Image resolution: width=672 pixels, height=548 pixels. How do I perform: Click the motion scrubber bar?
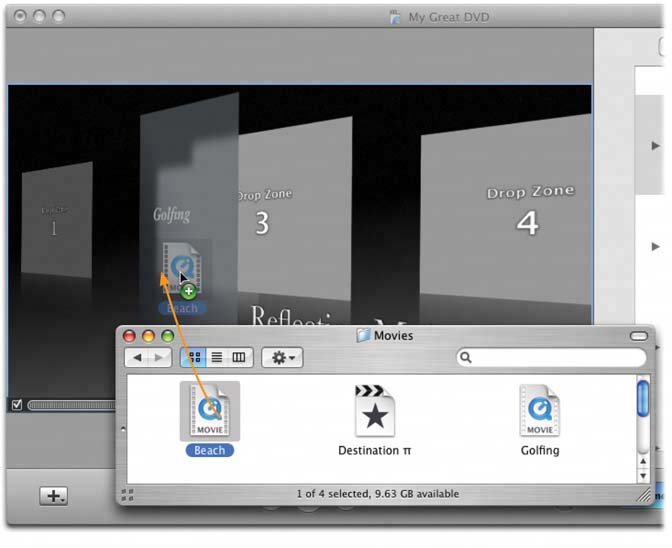pyautogui.click(x=70, y=405)
